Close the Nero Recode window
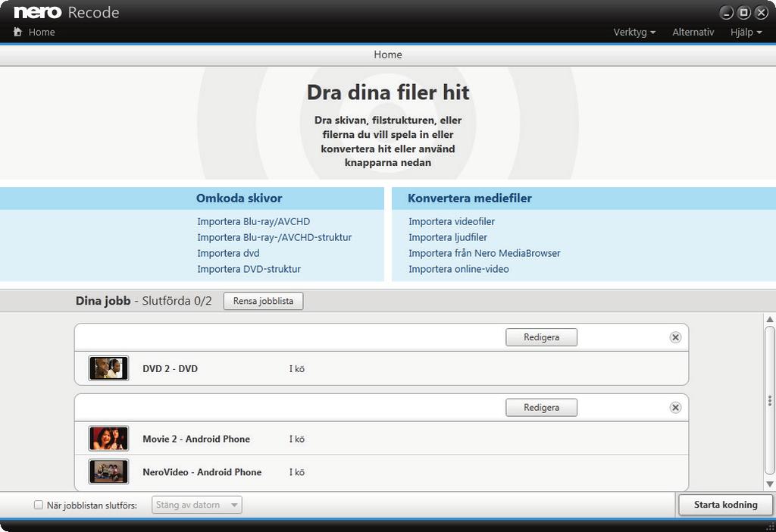 (x=762, y=13)
